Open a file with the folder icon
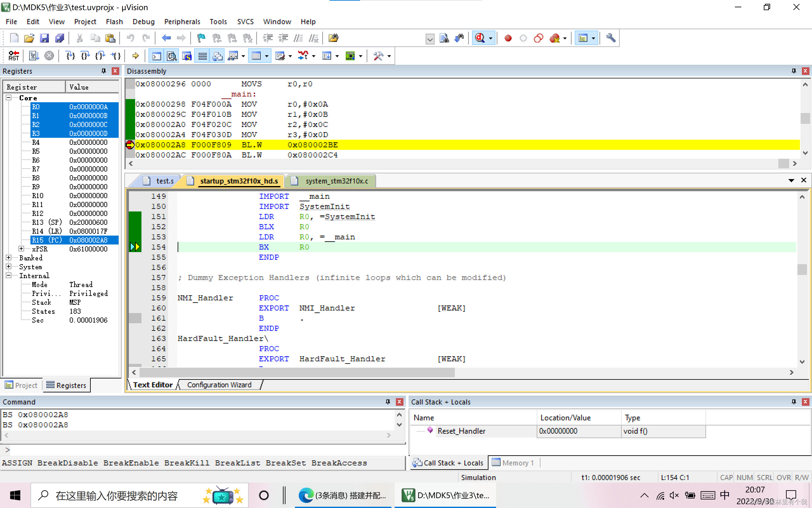The image size is (812, 508). pos(29,38)
